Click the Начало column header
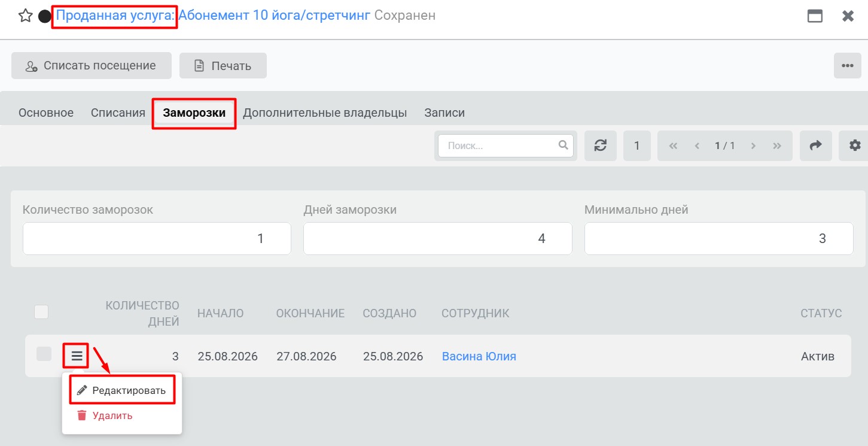The height and width of the screenshot is (446, 868). [221, 314]
